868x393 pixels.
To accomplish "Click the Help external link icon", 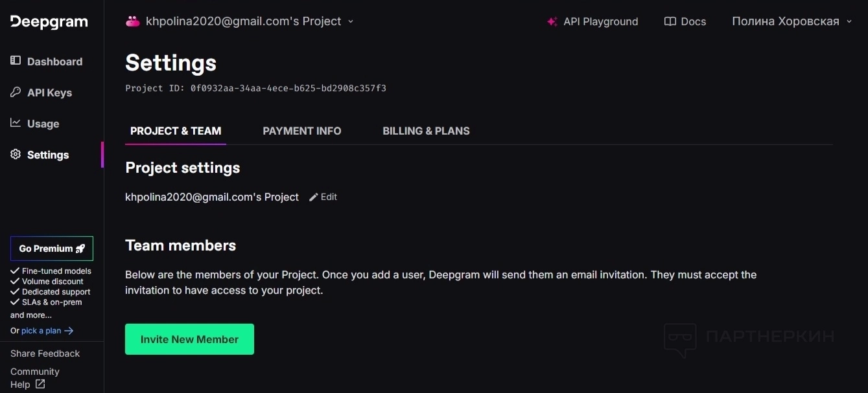I will coord(40,384).
